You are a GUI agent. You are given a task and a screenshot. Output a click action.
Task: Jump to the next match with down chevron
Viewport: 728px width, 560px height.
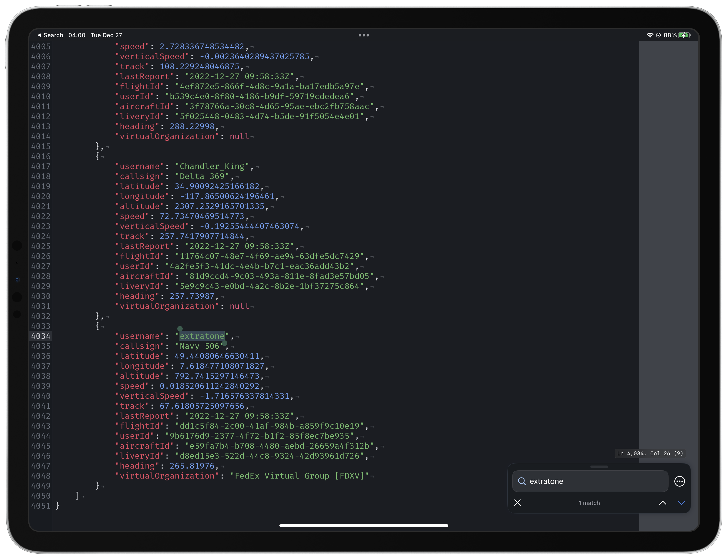(681, 503)
